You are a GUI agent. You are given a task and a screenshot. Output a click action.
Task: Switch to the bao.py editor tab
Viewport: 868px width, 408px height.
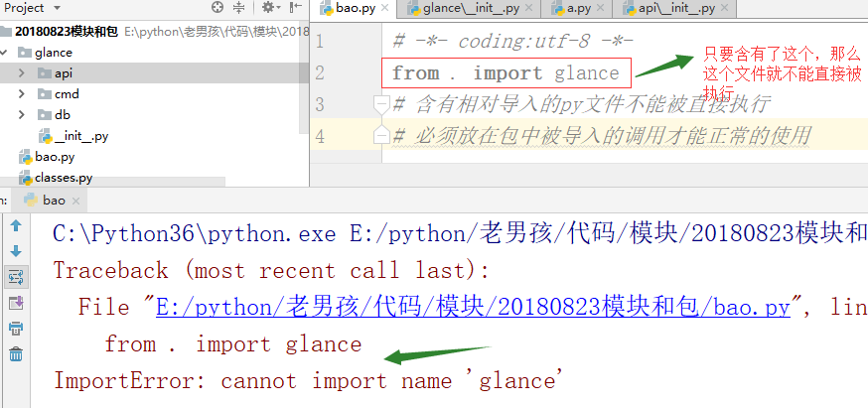[356, 8]
